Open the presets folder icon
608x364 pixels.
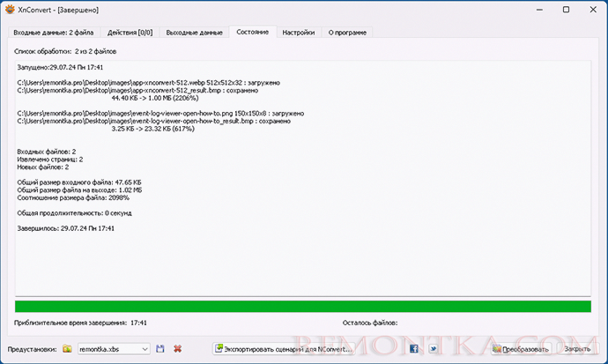(67, 349)
